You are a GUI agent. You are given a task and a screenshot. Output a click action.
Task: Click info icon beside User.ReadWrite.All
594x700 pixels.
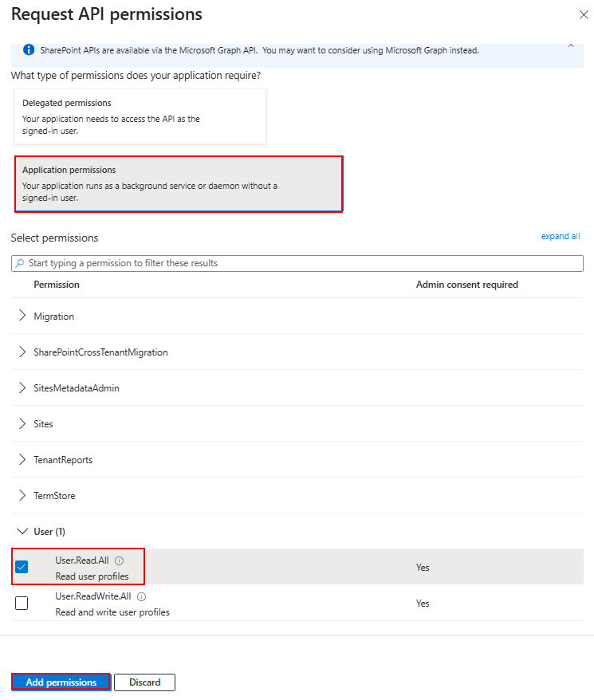(142, 596)
